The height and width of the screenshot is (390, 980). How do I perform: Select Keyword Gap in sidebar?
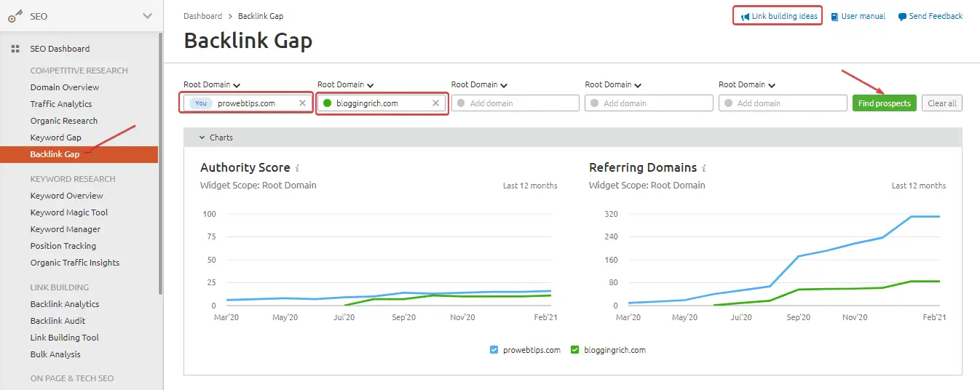tap(56, 138)
